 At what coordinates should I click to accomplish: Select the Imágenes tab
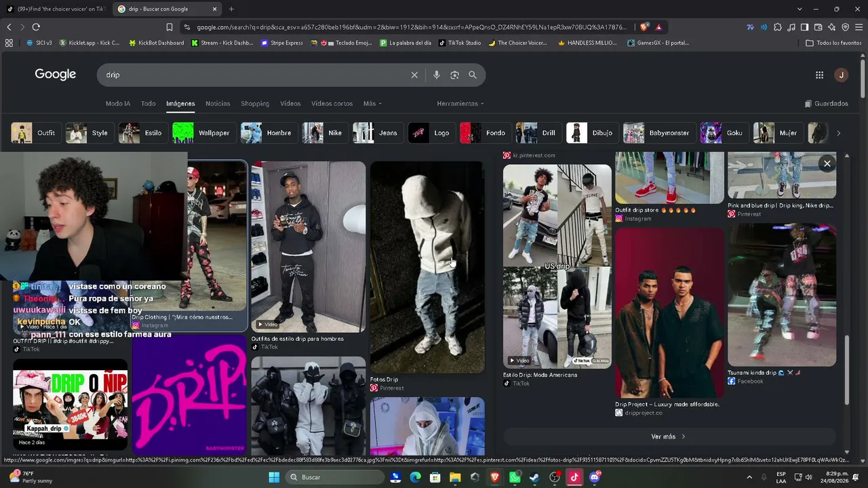tap(180, 104)
